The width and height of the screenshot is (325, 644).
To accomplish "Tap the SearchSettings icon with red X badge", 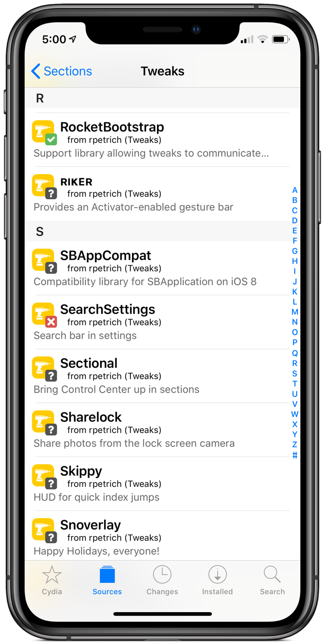I will [45, 315].
